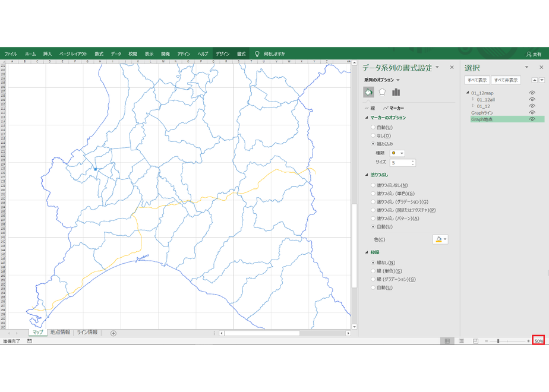The height and width of the screenshot is (392, 549).
Task: Choose 線 (単色)(S) border option
Action: [386, 271]
